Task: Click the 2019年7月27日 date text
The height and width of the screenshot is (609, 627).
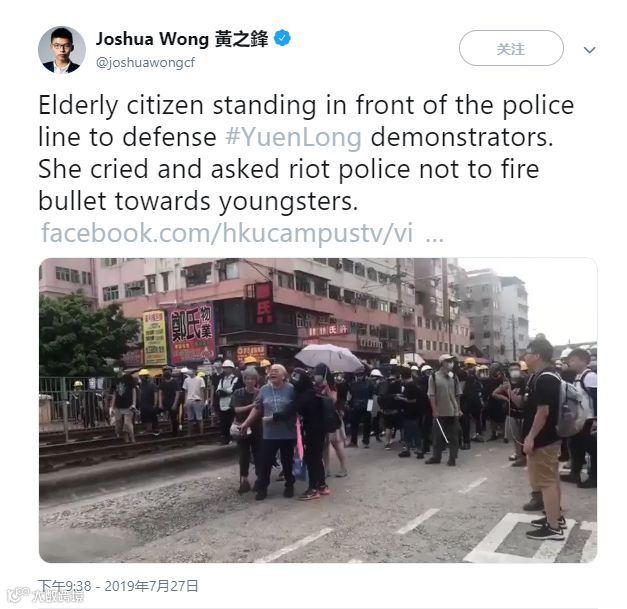Action: point(151,586)
